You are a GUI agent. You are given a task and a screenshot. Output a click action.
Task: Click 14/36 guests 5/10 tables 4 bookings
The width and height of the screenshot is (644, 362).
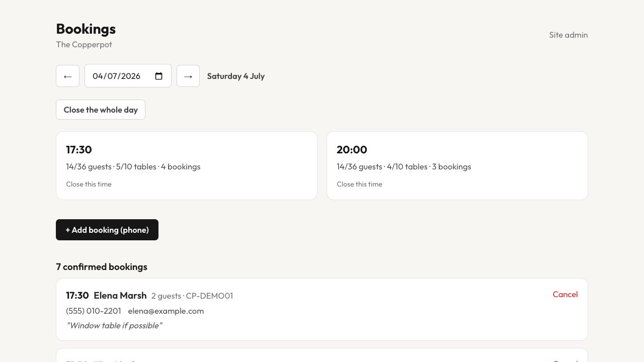(x=133, y=166)
